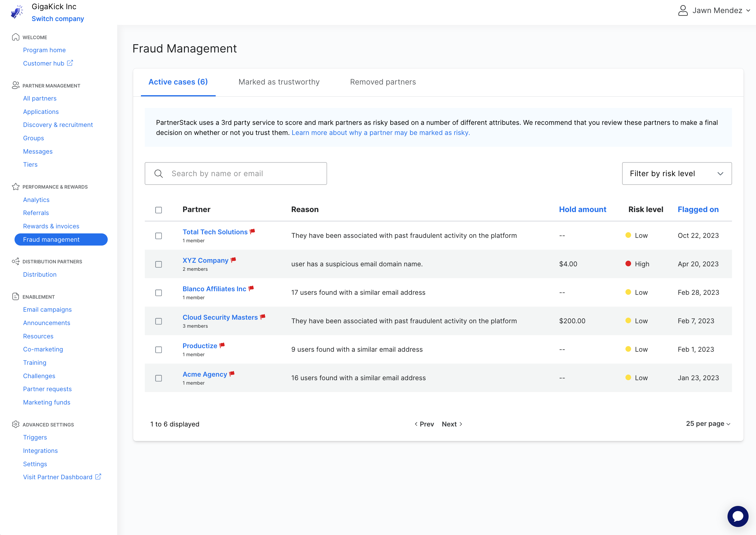Click the Performance & Rewards star icon
This screenshot has height=535, width=756.
tap(15, 187)
